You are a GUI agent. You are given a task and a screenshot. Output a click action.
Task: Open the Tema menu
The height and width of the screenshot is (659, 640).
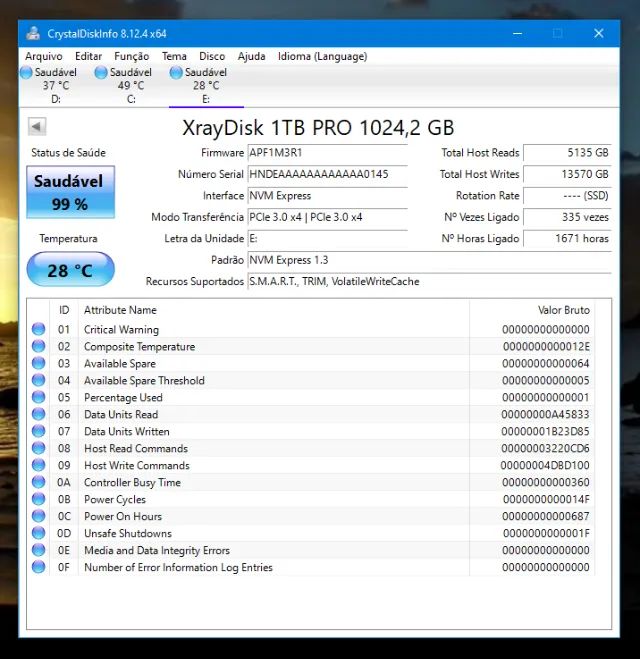[x=174, y=56]
